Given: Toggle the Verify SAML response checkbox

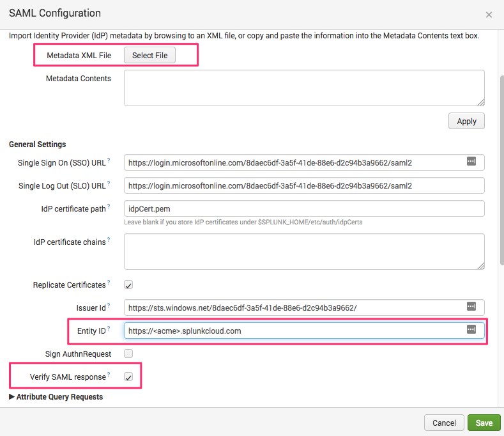Looking at the screenshot, I should 128,377.
